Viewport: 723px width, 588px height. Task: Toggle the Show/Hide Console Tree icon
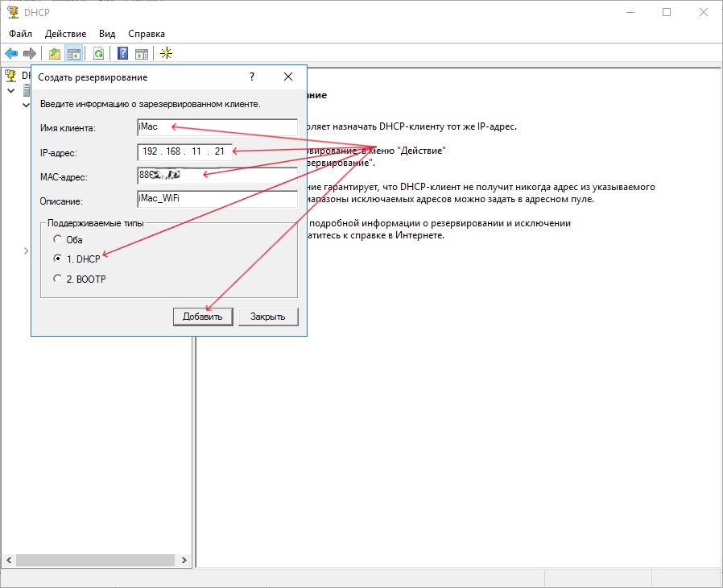tap(73, 54)
